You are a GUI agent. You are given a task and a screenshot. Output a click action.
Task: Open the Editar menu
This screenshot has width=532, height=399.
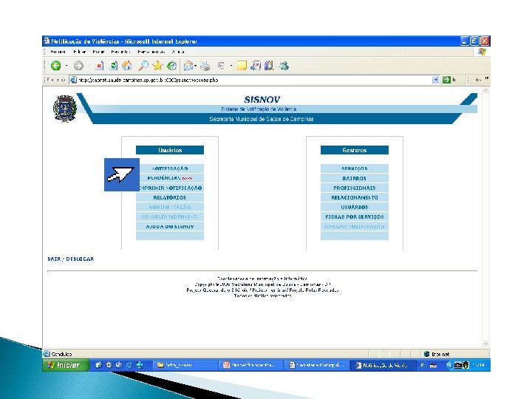pyautogui.click(x=79, y=52)
